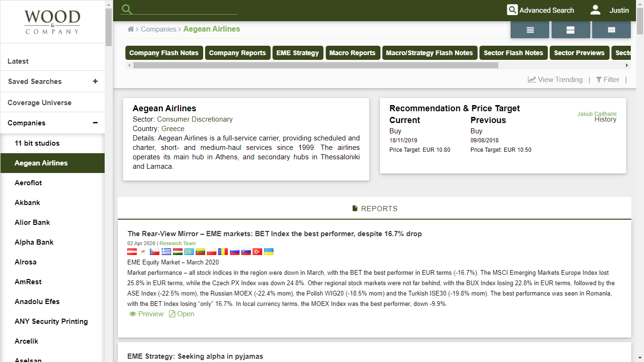Expand Saved Searches with plus icon
The height and width of the screenshot is (362, 644).
click(95, 81)
